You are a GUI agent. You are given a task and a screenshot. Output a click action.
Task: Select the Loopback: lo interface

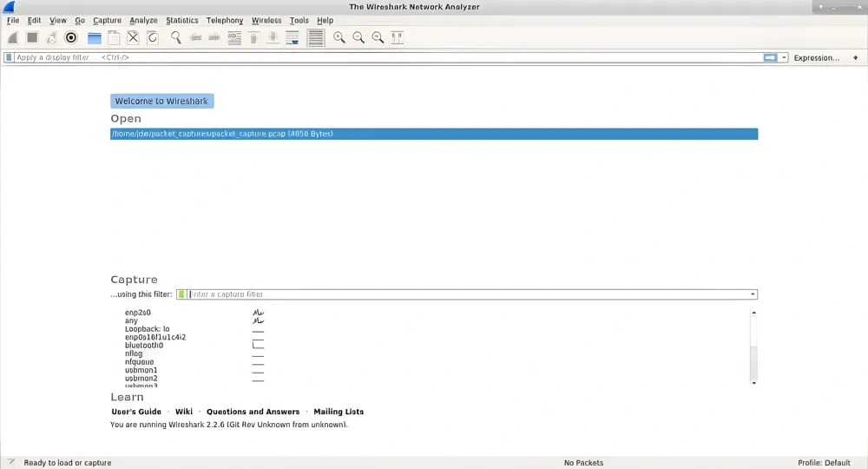point(148,329)
